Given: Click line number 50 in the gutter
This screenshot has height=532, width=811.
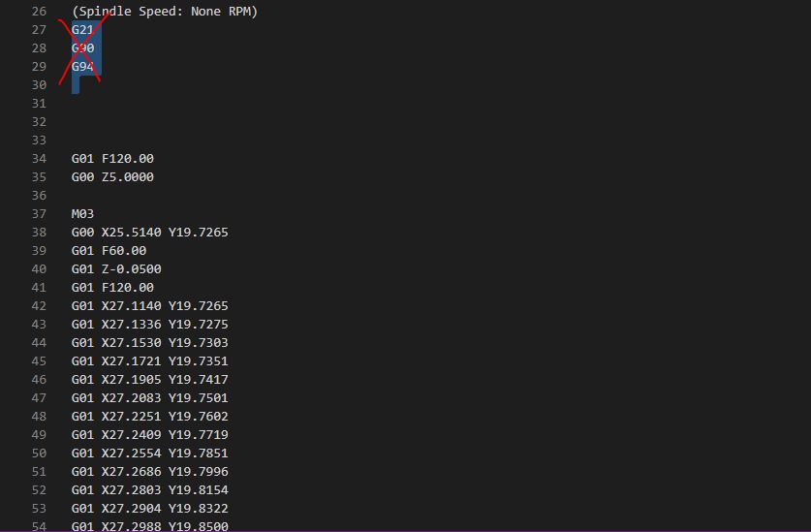Looking at the screenshot, I should pyautogui.click(x=39, y=454).
